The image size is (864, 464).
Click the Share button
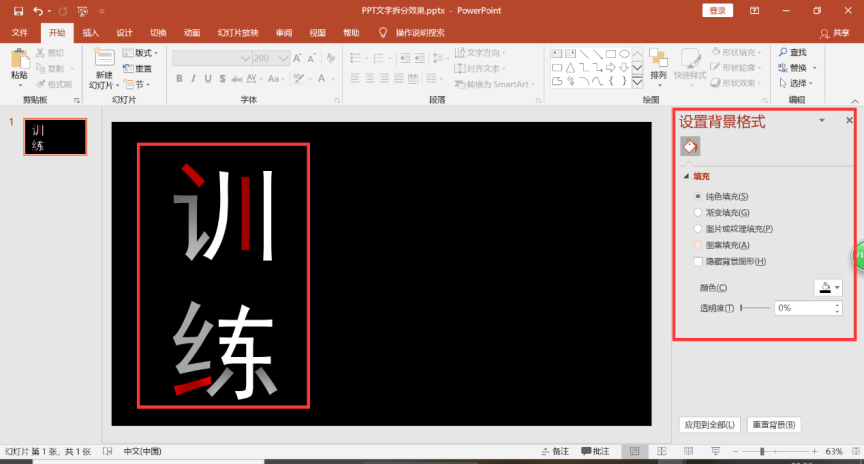coord(834,33)
